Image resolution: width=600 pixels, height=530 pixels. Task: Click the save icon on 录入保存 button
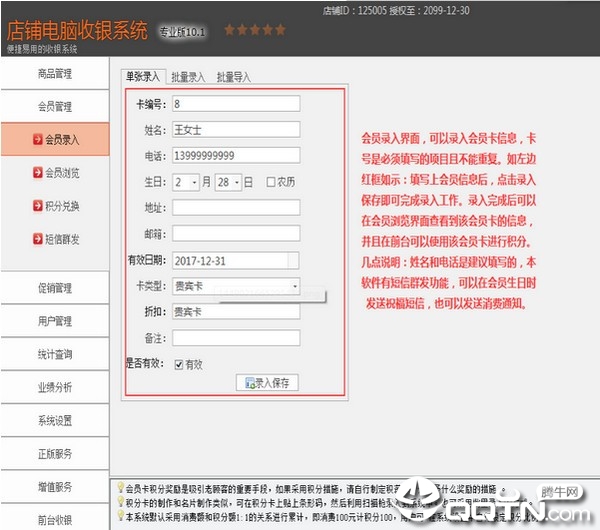click(x=250, y=383)
